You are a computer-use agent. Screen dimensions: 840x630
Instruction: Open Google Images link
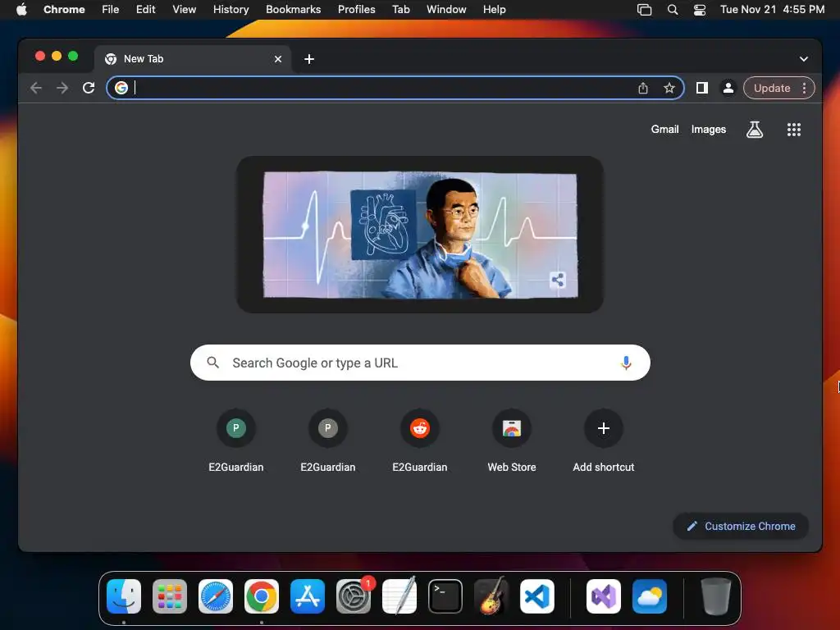[708, 129]
